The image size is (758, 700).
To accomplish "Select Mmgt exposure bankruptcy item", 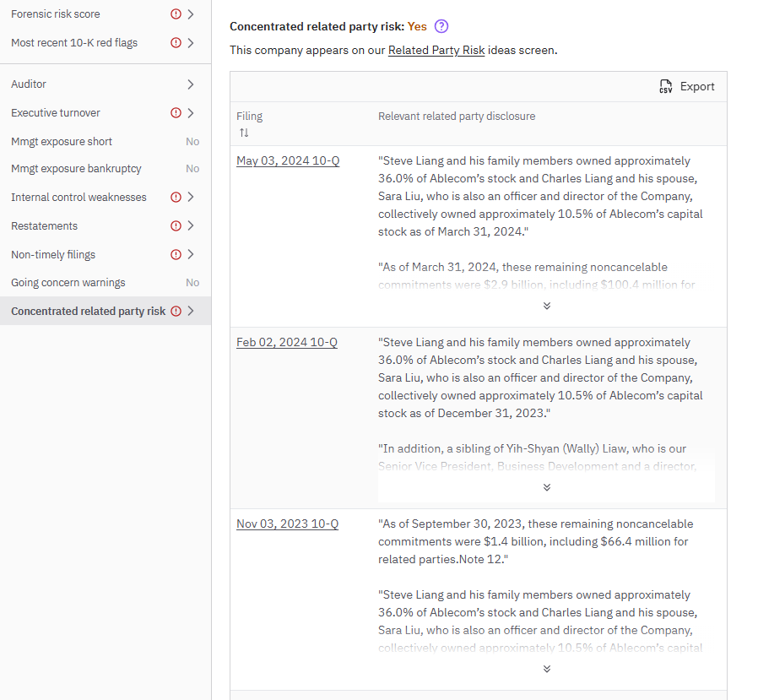I will tap(75, 169).
